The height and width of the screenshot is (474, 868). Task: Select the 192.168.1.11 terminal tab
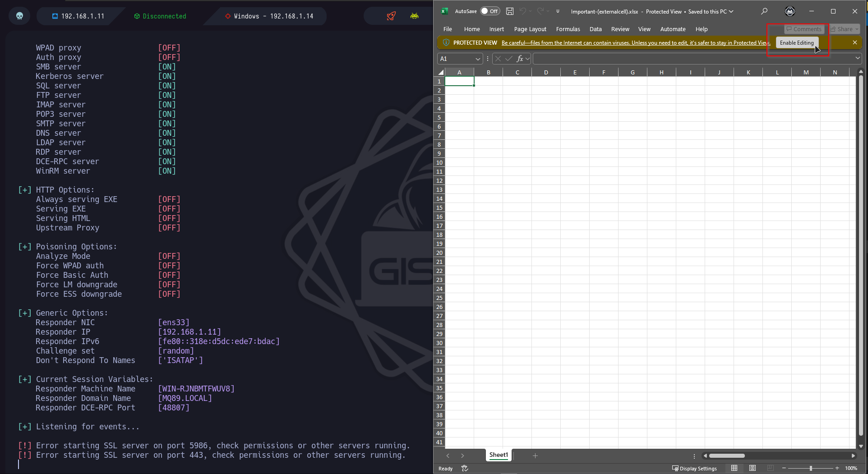[x=78, y=16]
